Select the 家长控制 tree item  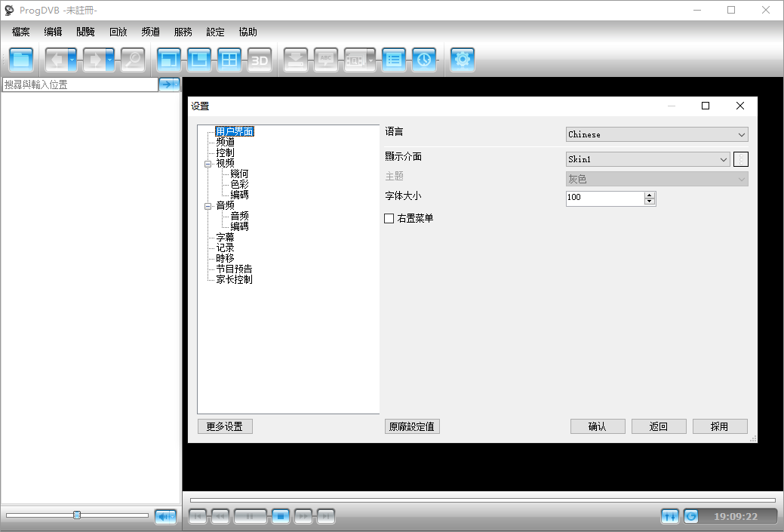(x=235, y=278)
